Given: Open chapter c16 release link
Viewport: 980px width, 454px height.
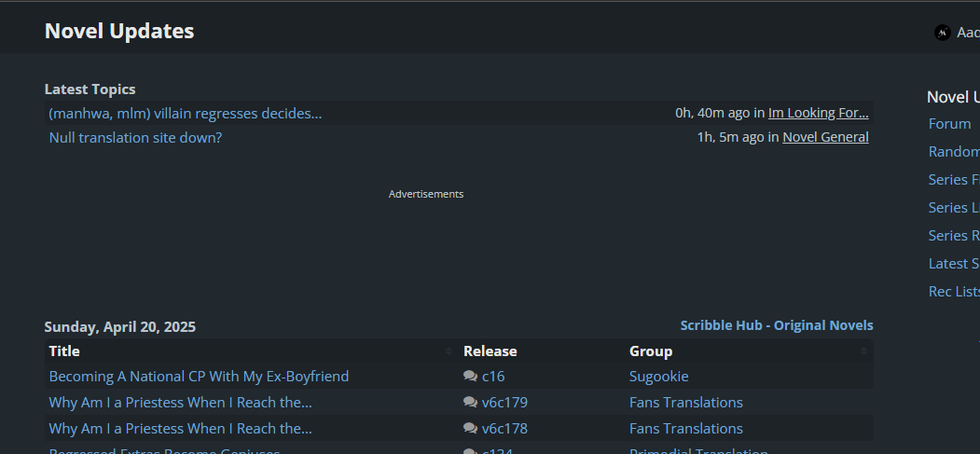Looking at the screenshot, I should pyautogui.click(x=493, y=377).
